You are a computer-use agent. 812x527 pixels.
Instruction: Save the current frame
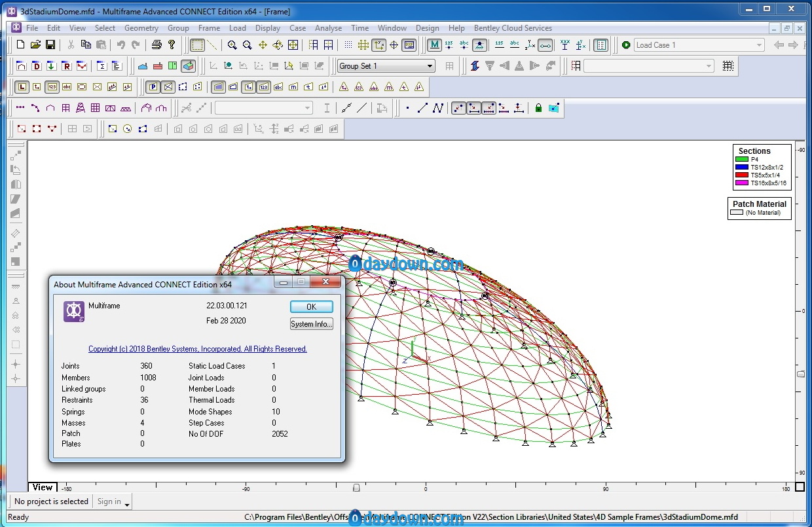50,45
